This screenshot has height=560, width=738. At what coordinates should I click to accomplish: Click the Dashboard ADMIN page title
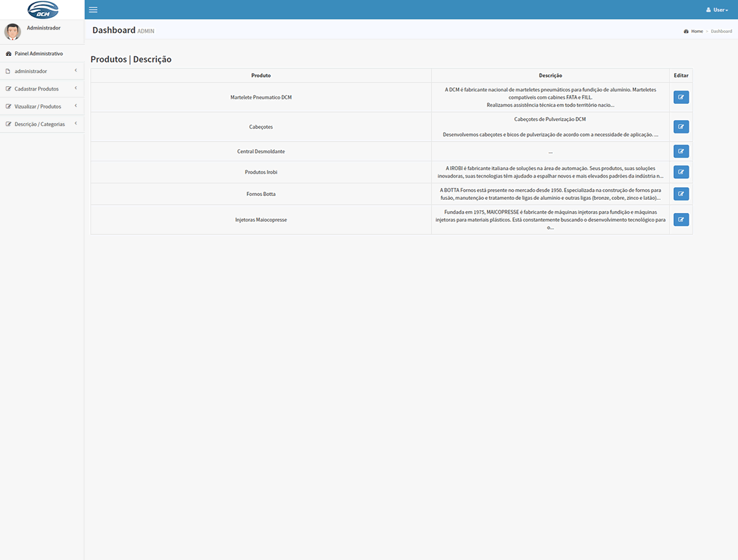124,30
